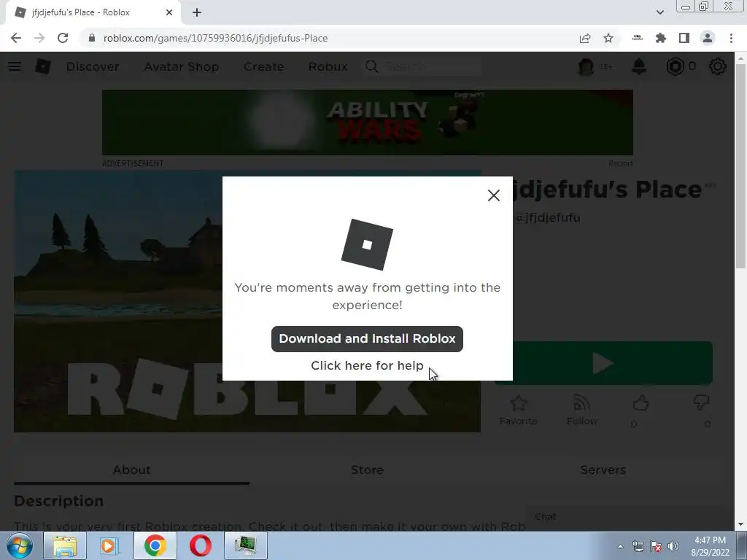This screenshot has width=747, height=560.
Task: Open Windows Media Player from taskbar
Action: [109, 545]
